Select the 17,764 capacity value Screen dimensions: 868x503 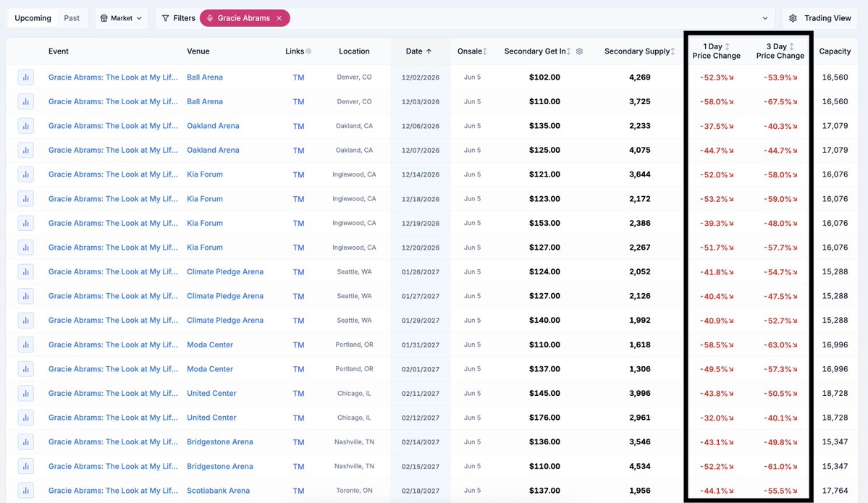(x=835, y=491)
